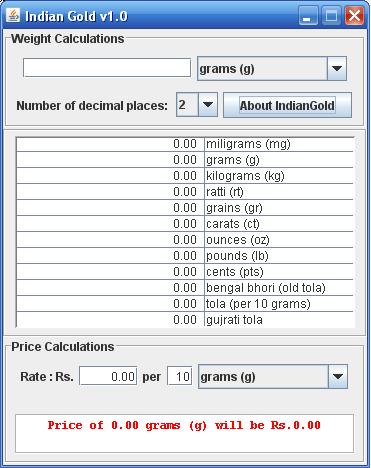Viewport: 371px width, 468px height.
Task: Select the kilograms (kg) table row
Action: pos(185,176)
